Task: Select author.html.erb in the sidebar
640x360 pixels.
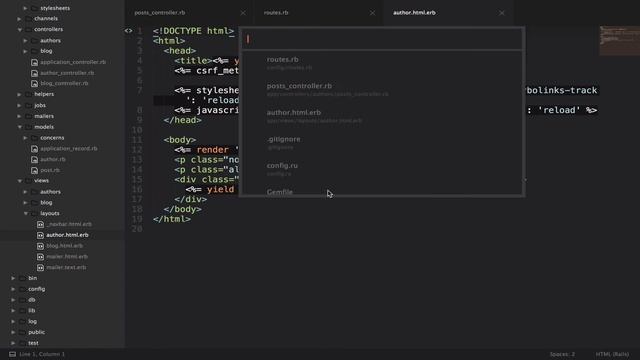Action: coord(67,235)
